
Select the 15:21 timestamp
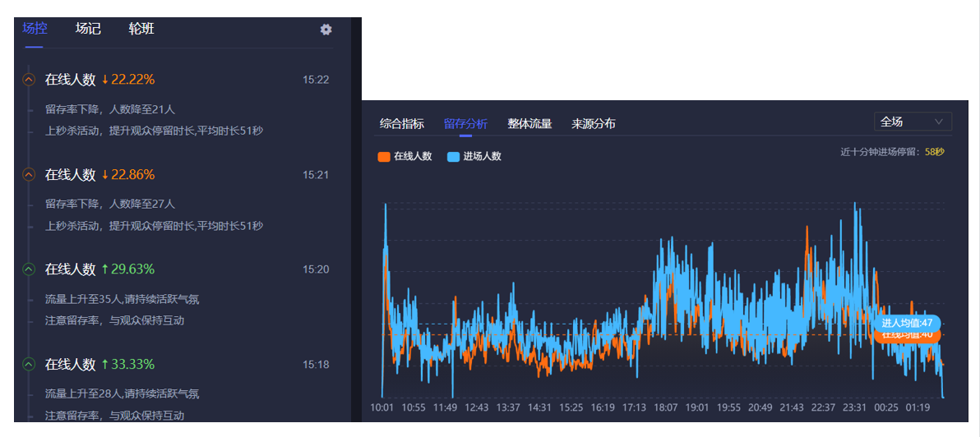coord(316,175)
